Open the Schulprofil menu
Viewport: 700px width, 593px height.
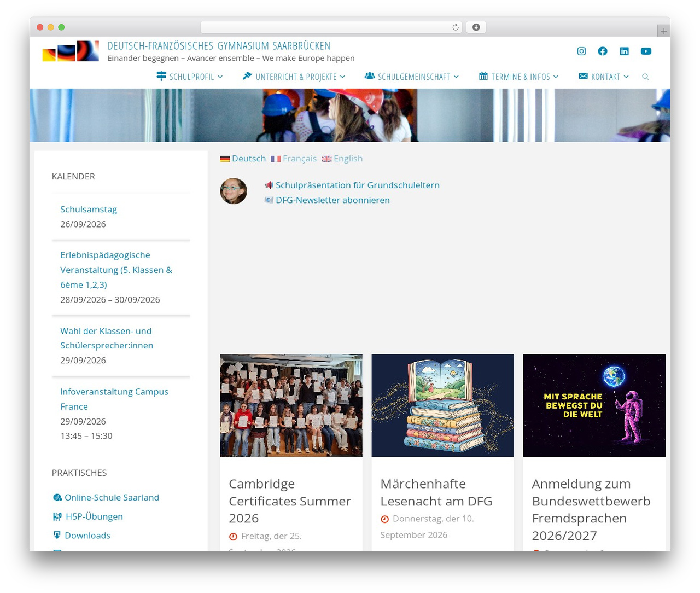point(191,77)
